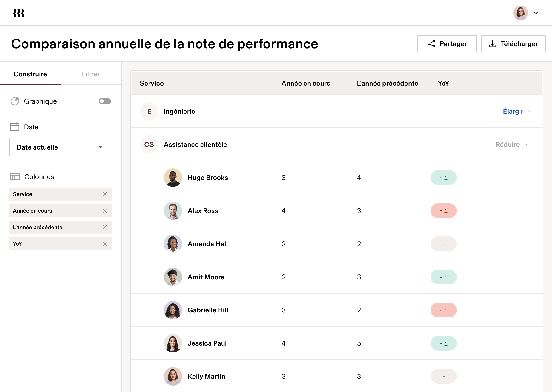Click the download icon in Télécharger button
The width and height of the screenshot is (552, 392).
(493, 44)
